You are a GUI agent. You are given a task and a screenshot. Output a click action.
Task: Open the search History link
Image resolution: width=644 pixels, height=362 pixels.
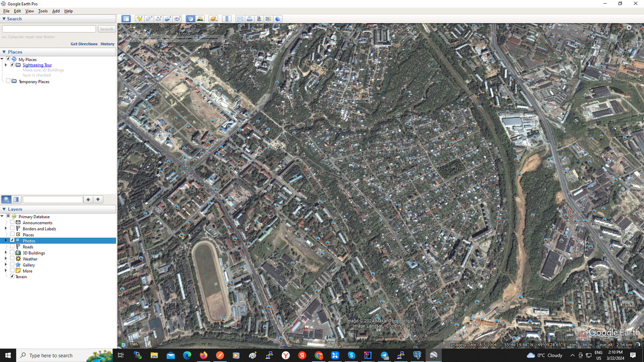coord(107,44)
